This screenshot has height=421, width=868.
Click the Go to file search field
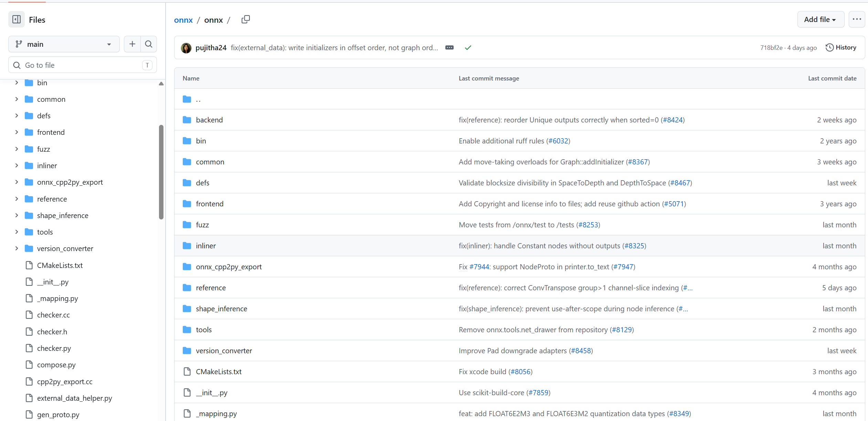pyautogui.click(x=83, y=65)
